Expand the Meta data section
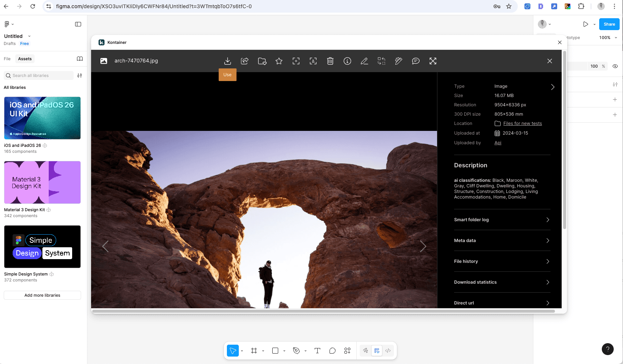Screen dimensions: 623x364 click(x=501, y=240)
